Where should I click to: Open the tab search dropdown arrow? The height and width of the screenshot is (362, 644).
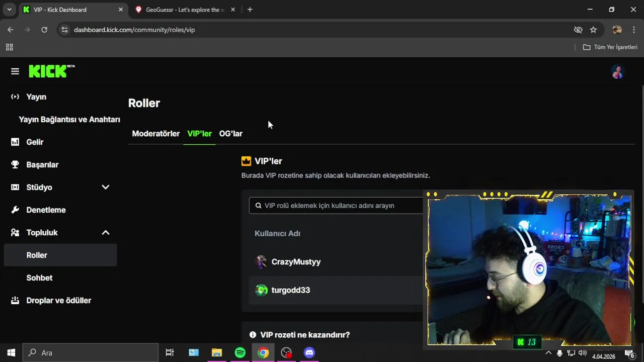point(9,10)
